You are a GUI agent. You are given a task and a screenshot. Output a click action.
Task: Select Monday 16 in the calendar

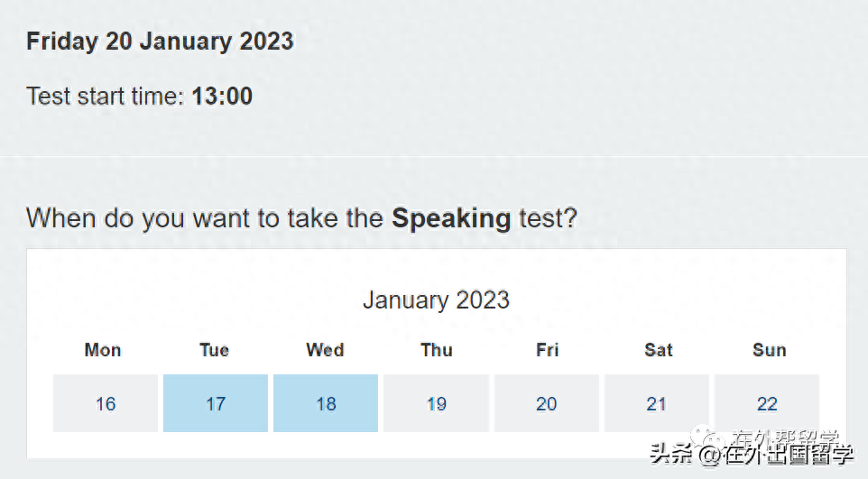(106, 403)
